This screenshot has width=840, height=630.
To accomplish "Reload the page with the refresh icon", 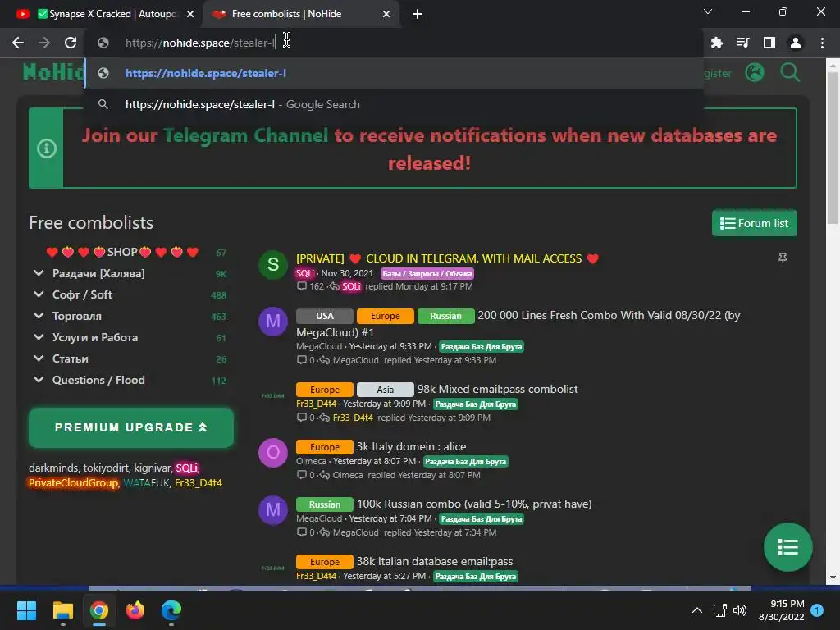I will click(x=71, y=43).
